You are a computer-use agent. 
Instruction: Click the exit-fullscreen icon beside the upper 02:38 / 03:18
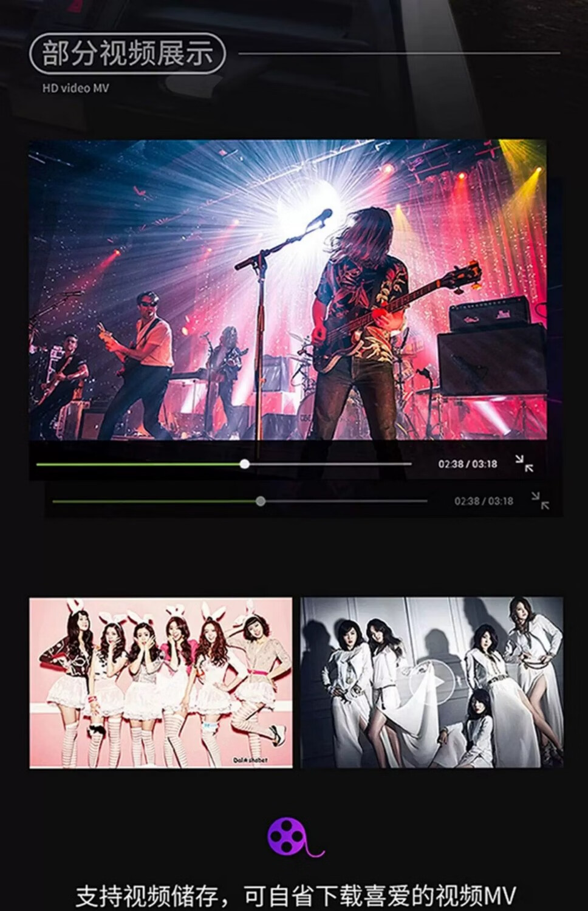point(524,463)
